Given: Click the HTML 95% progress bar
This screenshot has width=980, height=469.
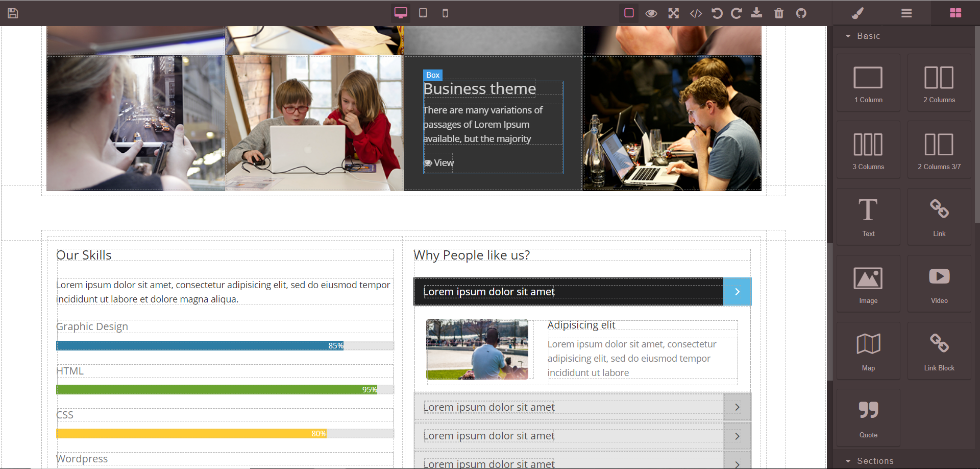Looking at the screenshot, I should [x=225, y=390].
